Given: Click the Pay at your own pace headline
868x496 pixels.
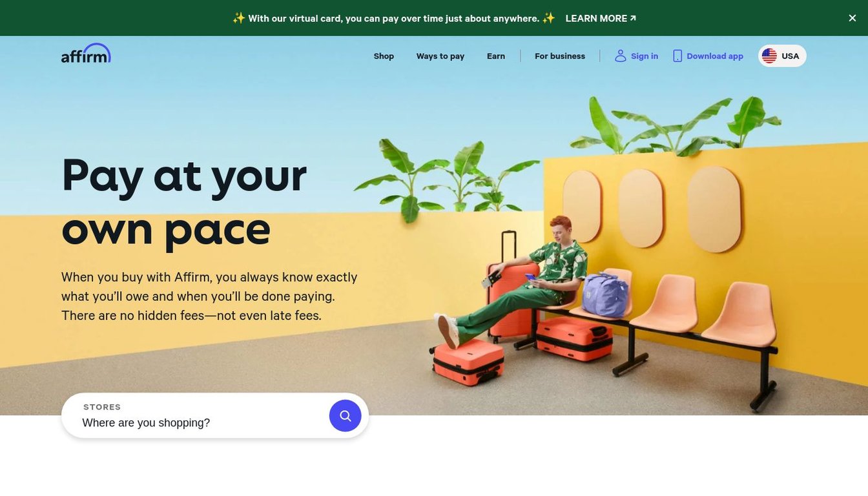Looking at the screenshot, I should [x=184, y=201].
